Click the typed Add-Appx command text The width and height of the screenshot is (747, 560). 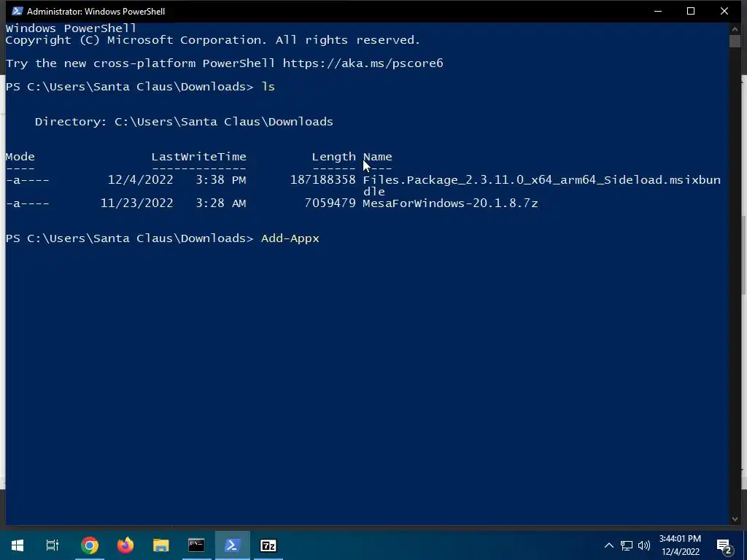pyautogui.click(x=290, y=238)
